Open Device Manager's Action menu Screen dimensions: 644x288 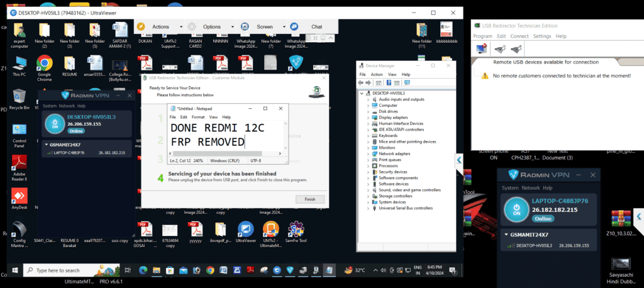377,74
